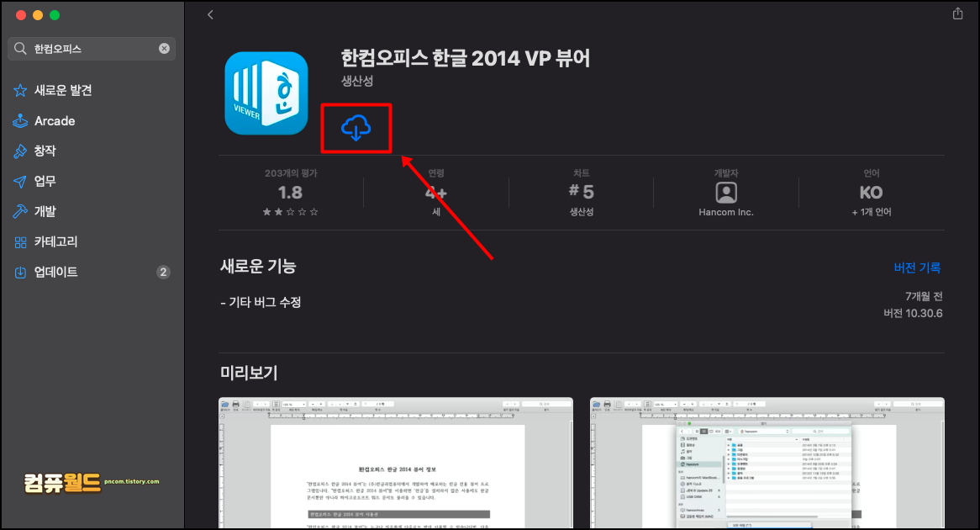Open 카테고리 in sidebar
The height and width of the screenshot is (530, 980).
point(55,241)
